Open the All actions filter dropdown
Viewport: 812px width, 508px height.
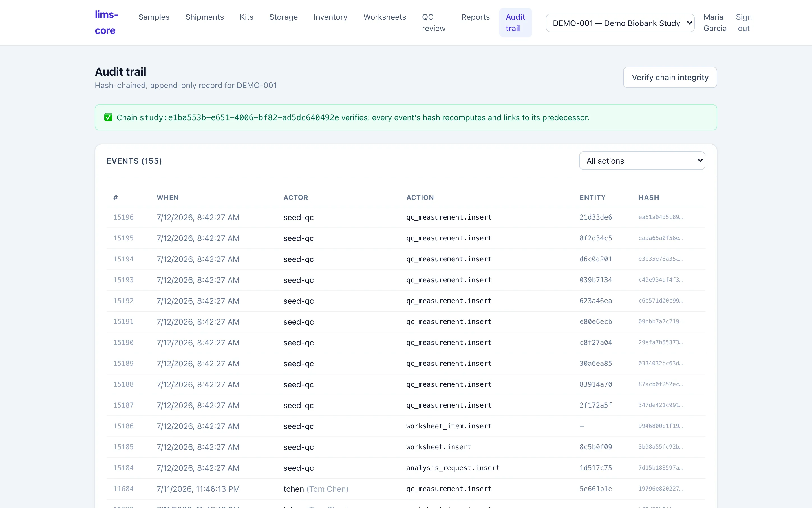point(642,161)
